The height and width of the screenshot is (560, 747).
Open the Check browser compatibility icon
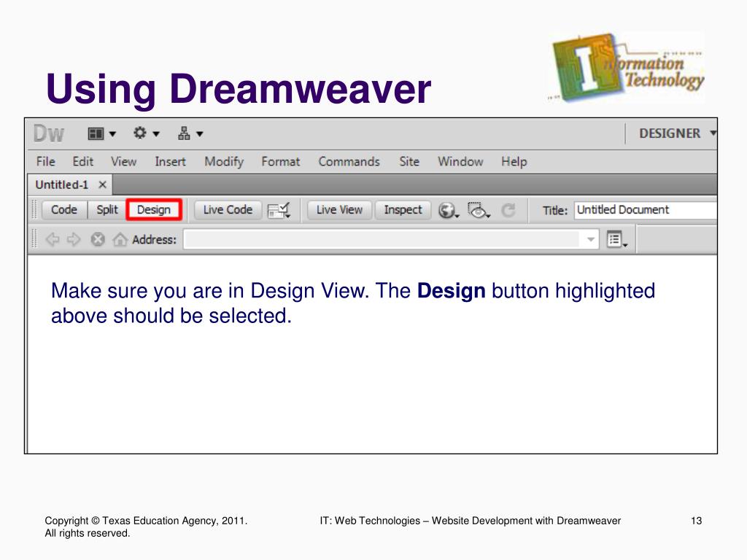coord(279,211)
